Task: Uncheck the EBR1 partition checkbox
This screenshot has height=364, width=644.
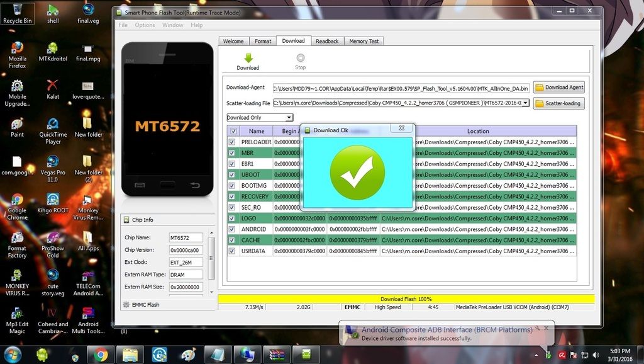Action: [x=232, y=164]
